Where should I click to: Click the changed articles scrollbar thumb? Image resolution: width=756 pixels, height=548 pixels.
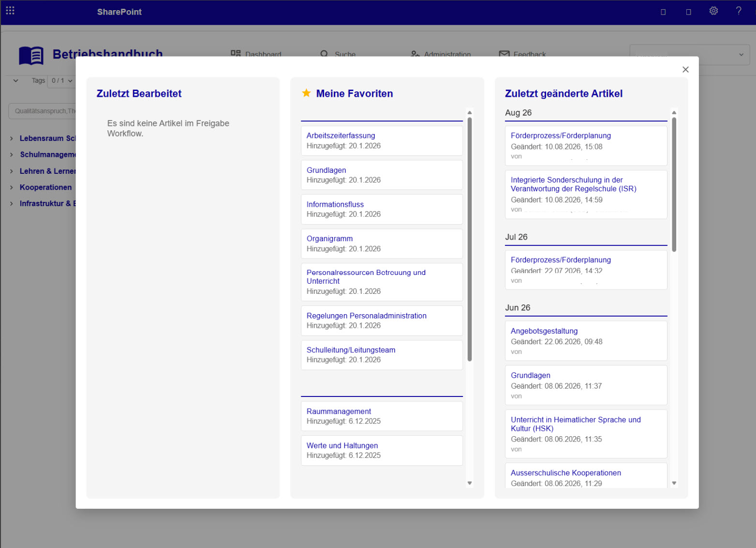pos(674,184)
